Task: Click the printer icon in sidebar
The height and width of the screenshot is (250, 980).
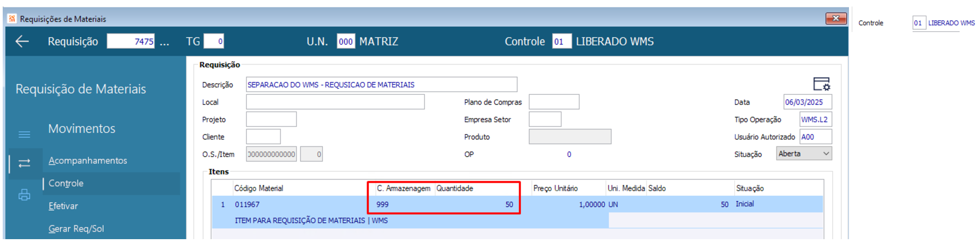Action: click(24, 195)
